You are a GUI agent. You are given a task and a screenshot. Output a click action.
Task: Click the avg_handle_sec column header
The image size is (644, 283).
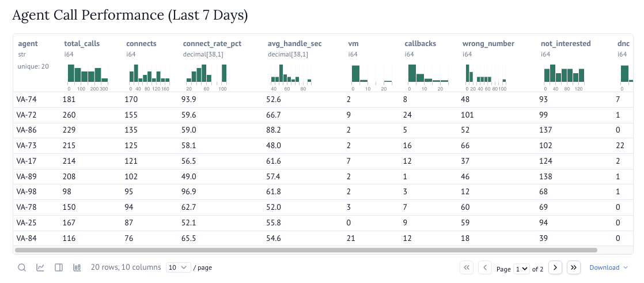pos(294,43)
